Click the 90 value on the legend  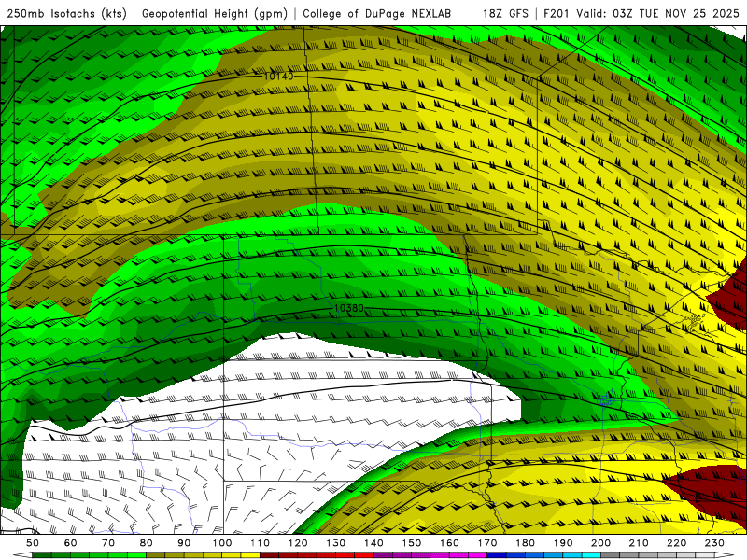coord(184,543)
